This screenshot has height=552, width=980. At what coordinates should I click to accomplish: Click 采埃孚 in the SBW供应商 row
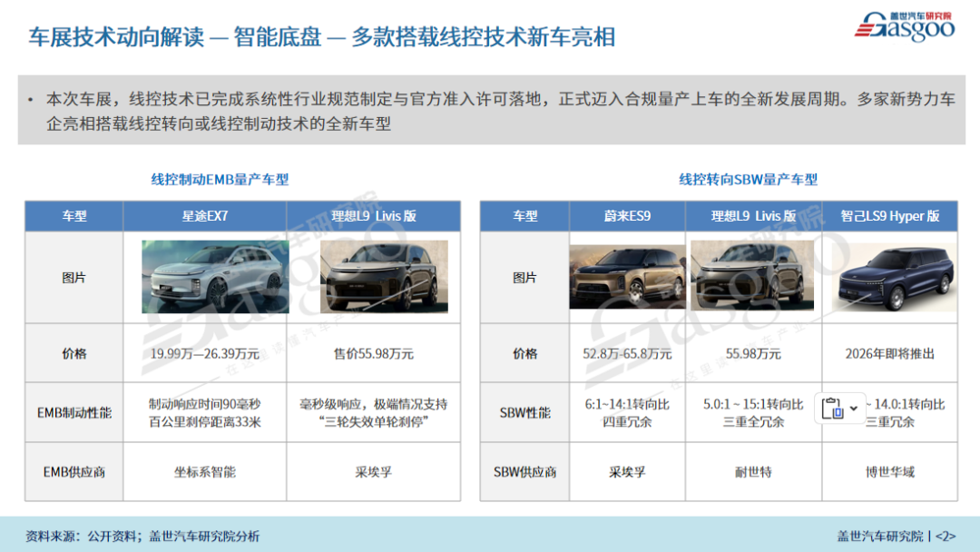[x=627, y=472]
